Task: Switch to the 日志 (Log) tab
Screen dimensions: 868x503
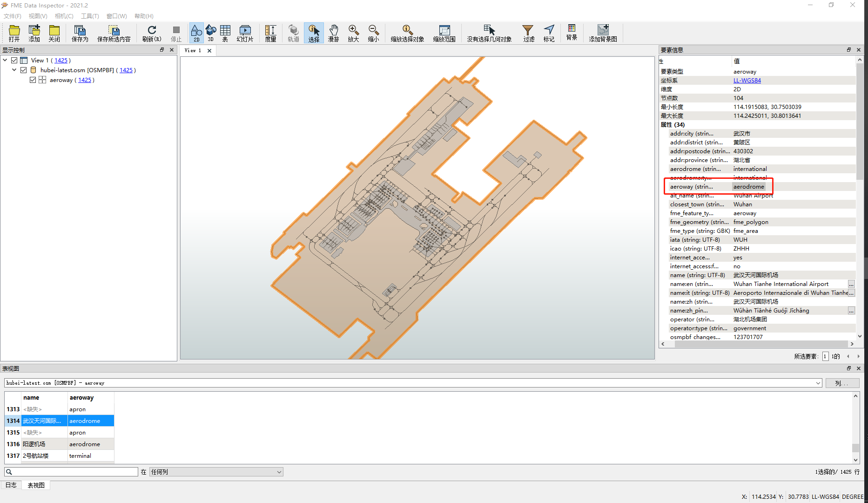Action: click(11, 485)
